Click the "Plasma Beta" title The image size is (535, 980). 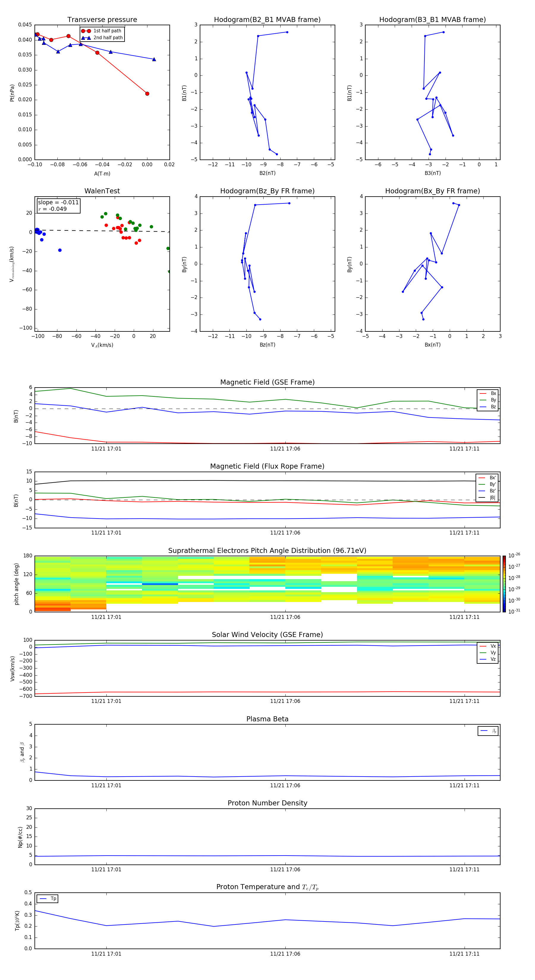(267, 719)
